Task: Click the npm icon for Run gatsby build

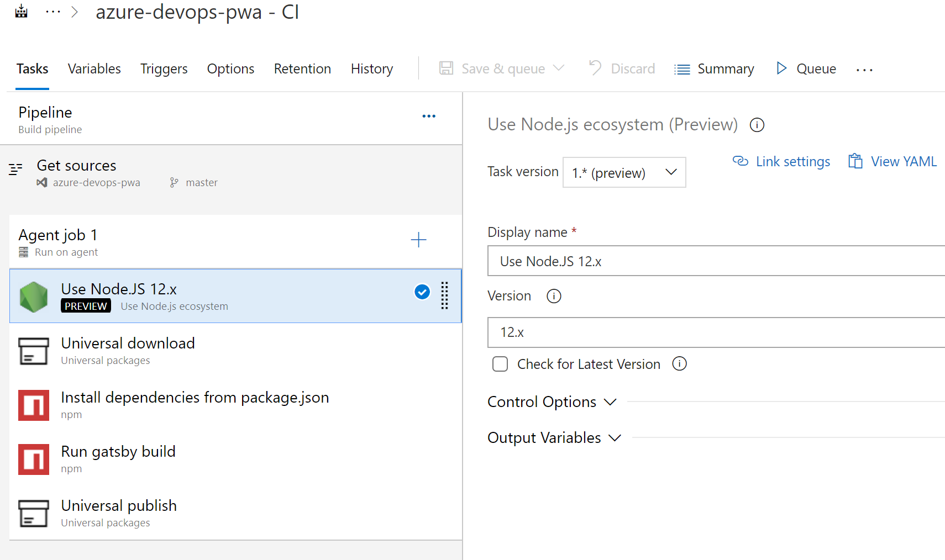Action: [34, 459]
